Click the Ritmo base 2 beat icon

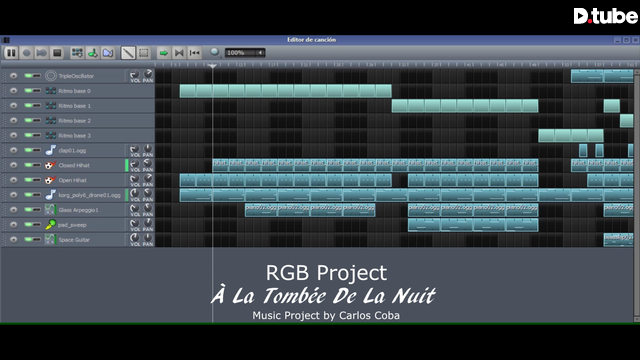coord(51,120)
